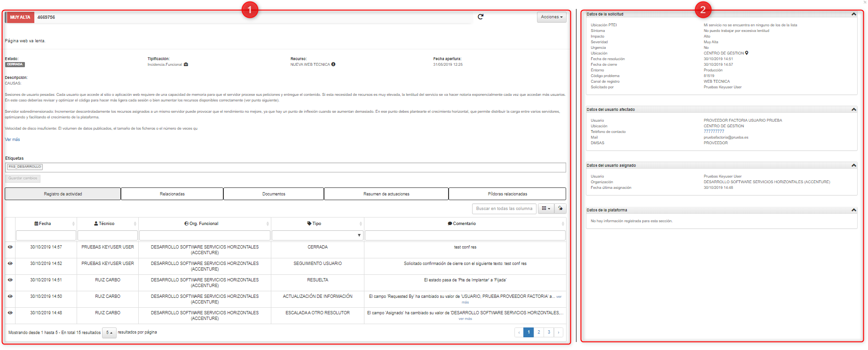This screenshot has height=350, width=868.
Task: Expand description with the Ver más link
Action: 12,140
